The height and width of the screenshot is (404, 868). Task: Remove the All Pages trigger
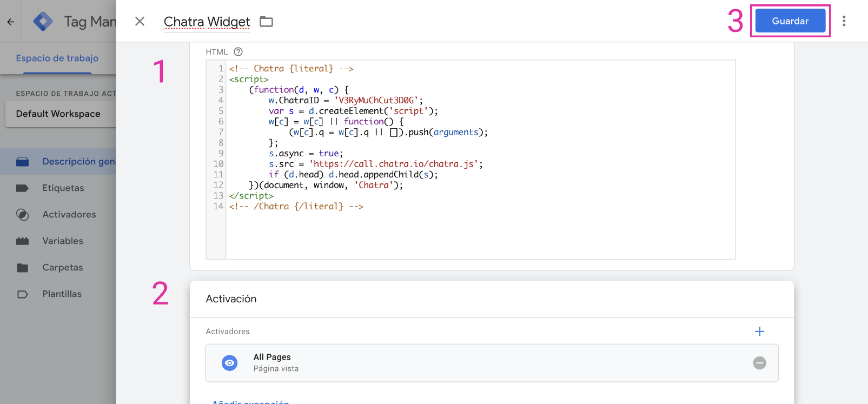[x=759, y=363]
